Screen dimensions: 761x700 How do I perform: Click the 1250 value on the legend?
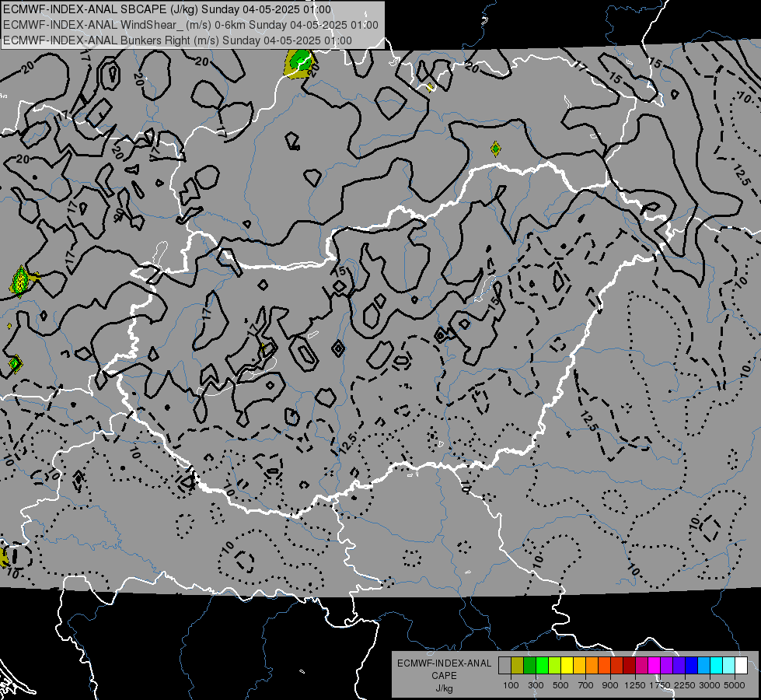(x=635, y=685)
